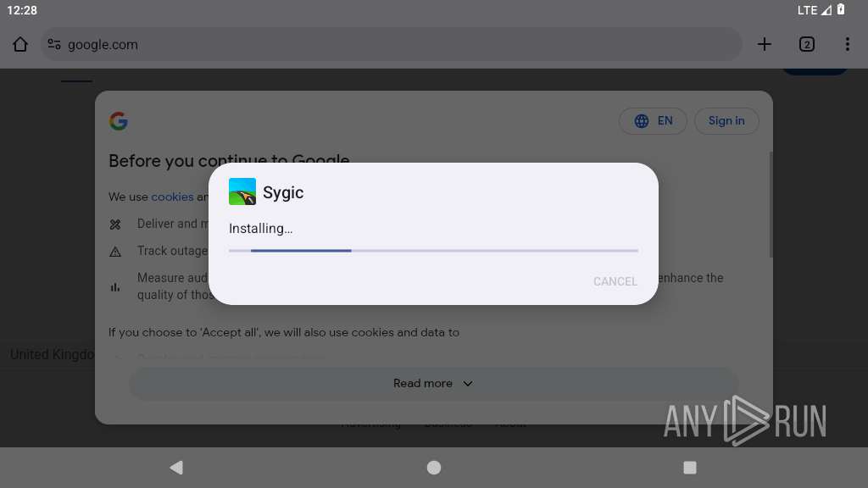Click the 'Track outage' warning triangle icon
The image size is (868, 488).
pos(115,252)
